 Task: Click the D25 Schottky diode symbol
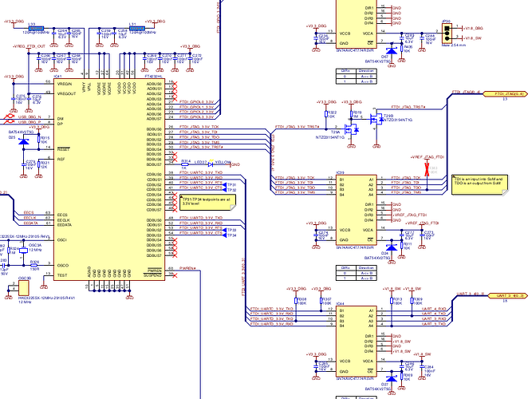pos(23,141)
